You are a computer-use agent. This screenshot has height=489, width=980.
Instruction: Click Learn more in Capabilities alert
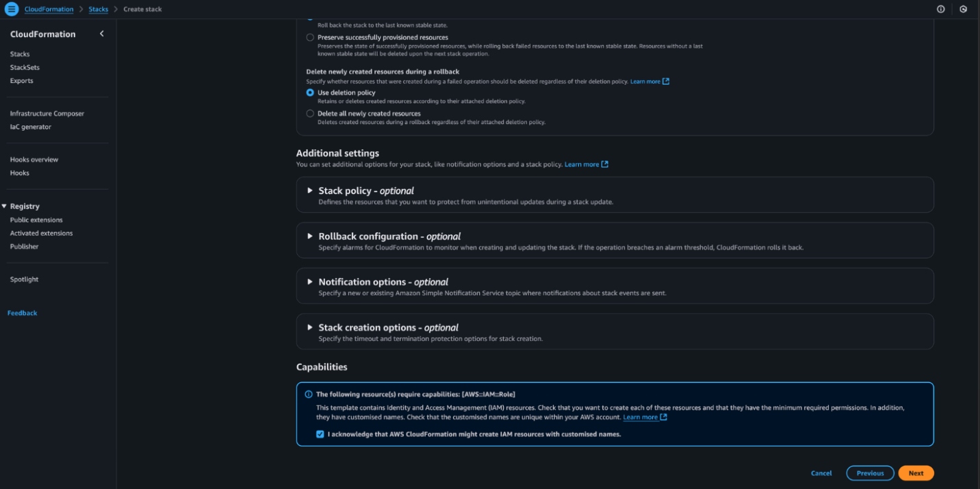pos(641,417)
